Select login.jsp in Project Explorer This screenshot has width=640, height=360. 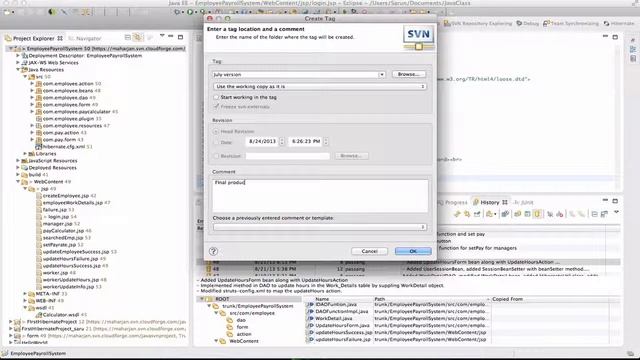click(x=58, y=217)
